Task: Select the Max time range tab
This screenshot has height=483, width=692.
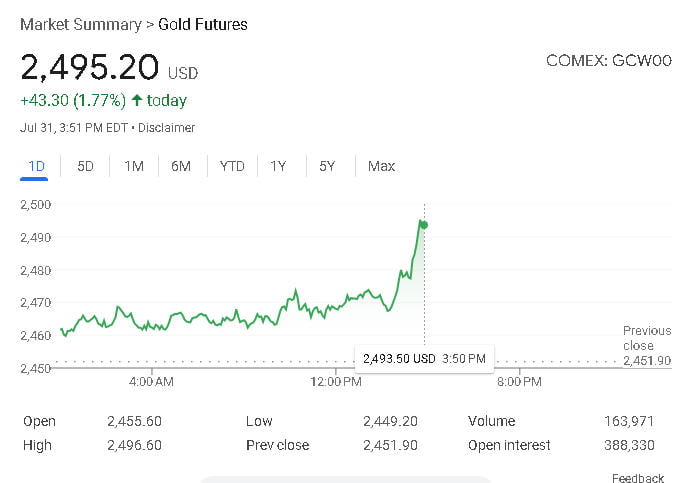Action: click(381, 166)
